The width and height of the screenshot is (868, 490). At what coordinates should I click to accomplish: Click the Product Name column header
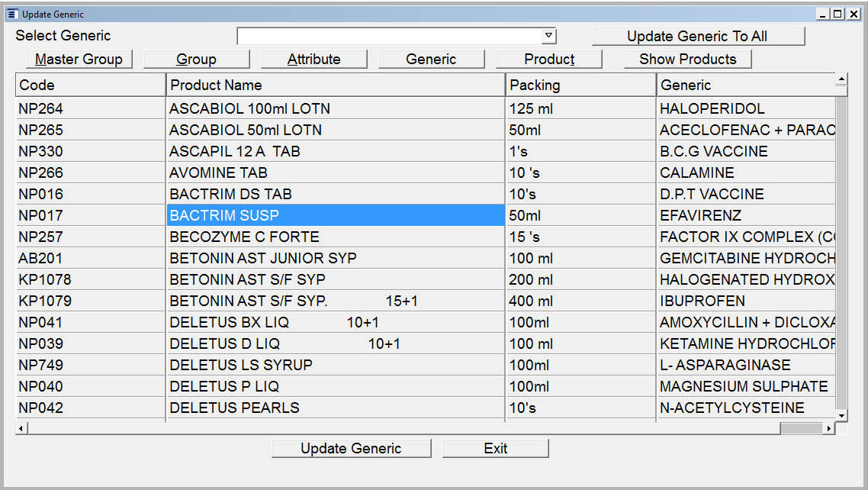point(336,85)
